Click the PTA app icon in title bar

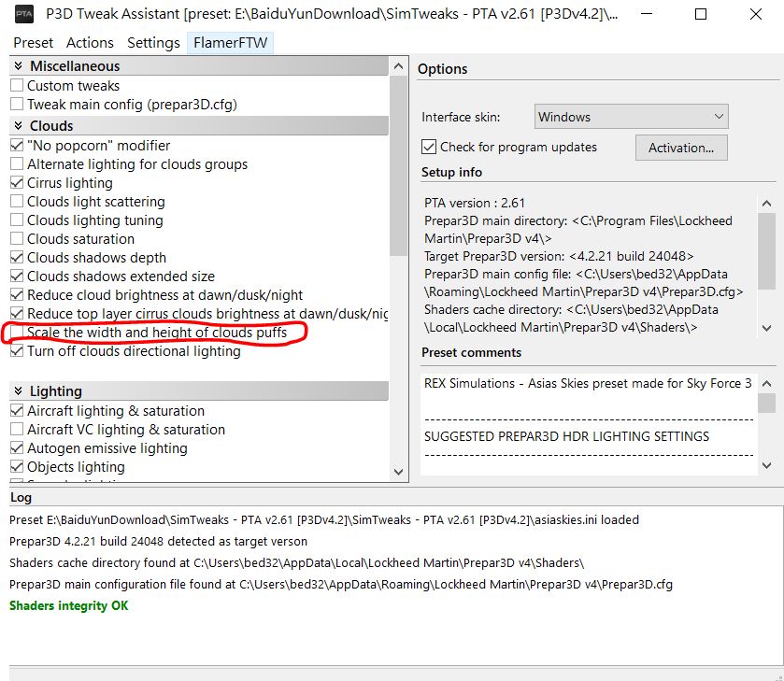pyautogui.click(x=24, y=15)
